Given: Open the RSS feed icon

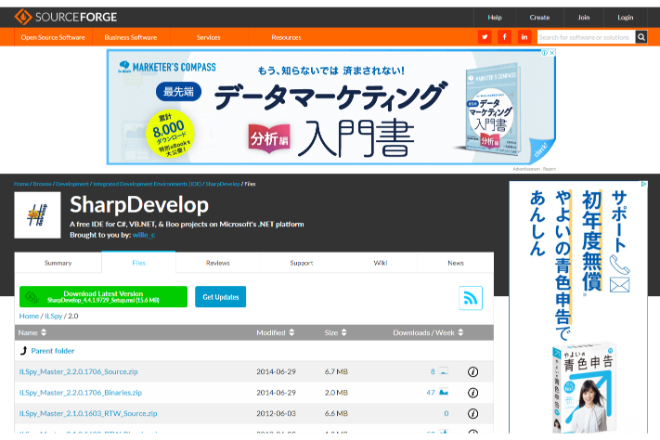Looking at the screenshot, I should click(x=470, y=298).
